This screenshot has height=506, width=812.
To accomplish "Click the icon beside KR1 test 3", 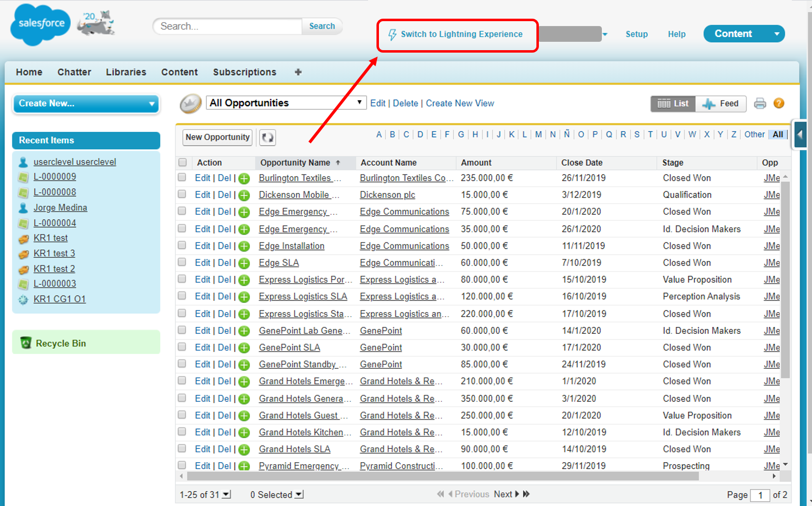I will [x=23, y=254].
